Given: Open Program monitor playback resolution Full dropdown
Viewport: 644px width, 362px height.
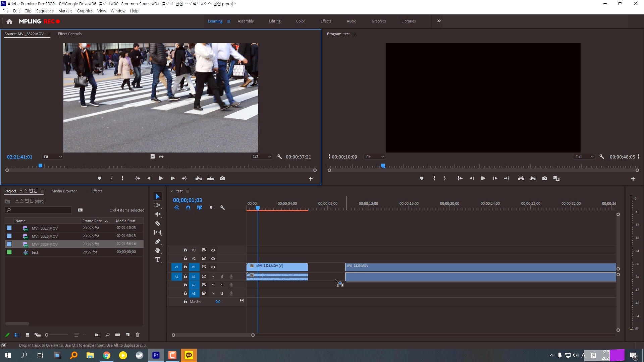Looking at the screenshot, I should click(x=584, y=157).
